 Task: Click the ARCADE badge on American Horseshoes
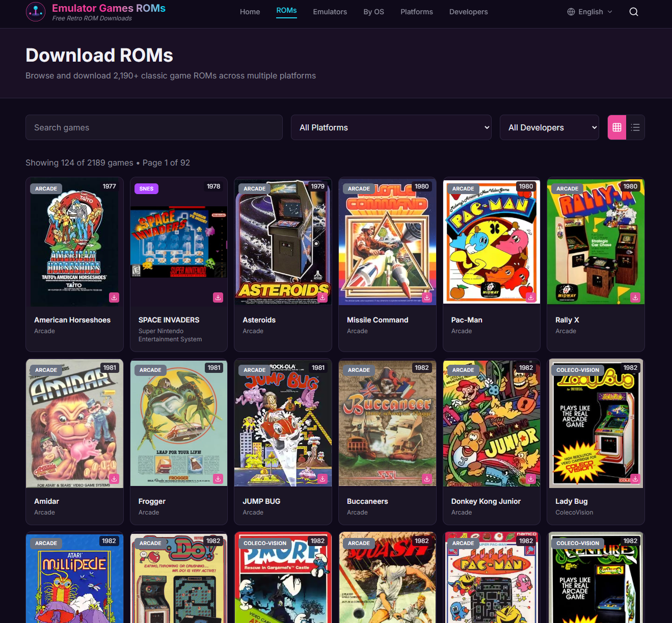pyautogui.click(x=46, y=188)
